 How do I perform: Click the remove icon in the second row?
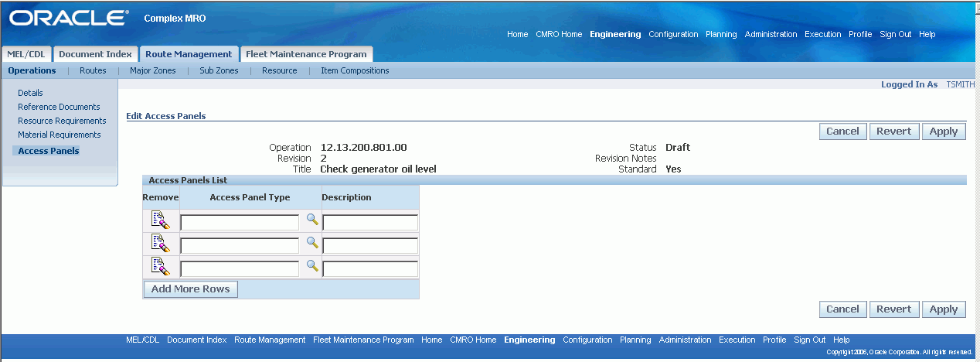pos(160,244)
